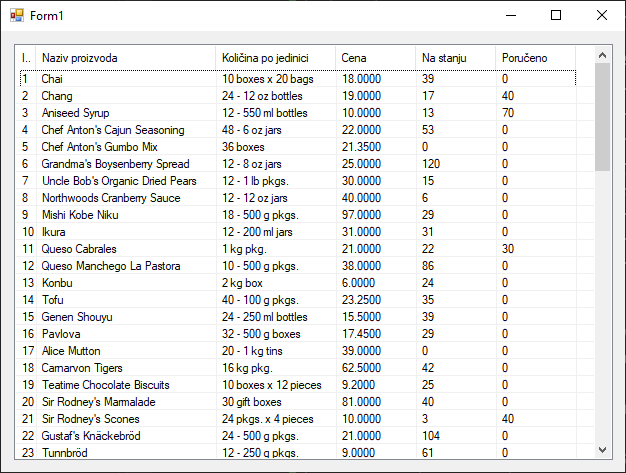Maximize the Form1 window
The image size is (626, 473).
point(556,15)
